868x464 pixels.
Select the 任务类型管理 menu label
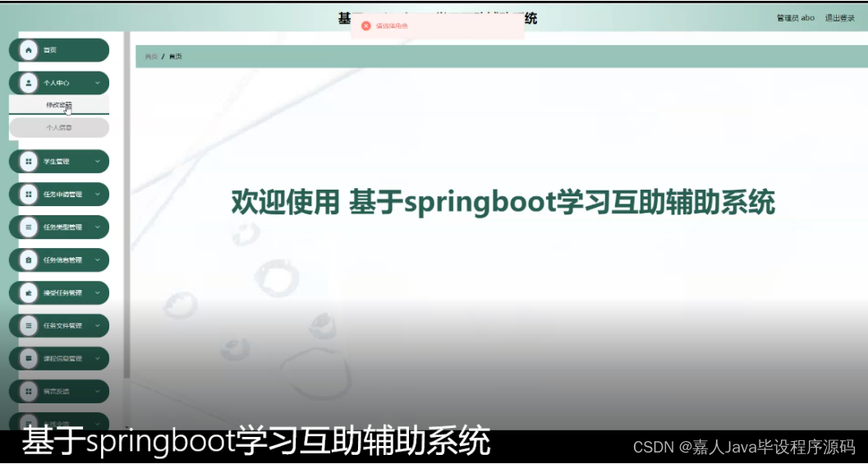62,227
